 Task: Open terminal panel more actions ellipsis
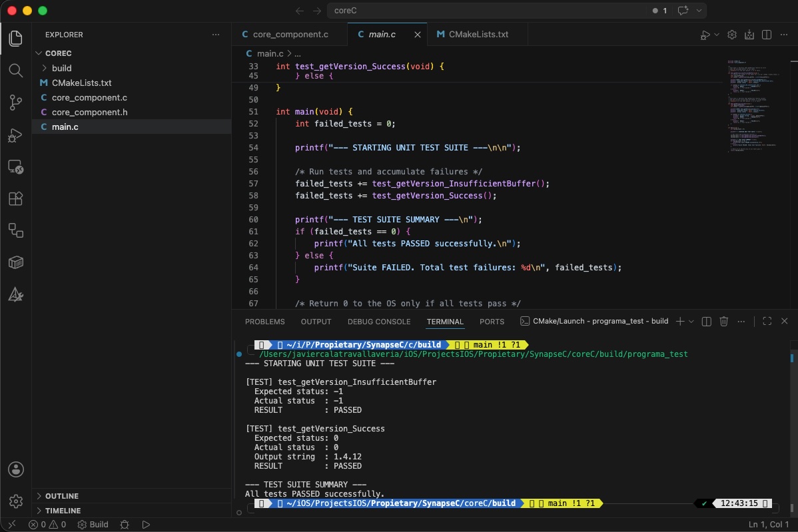[x=741, y=322]
